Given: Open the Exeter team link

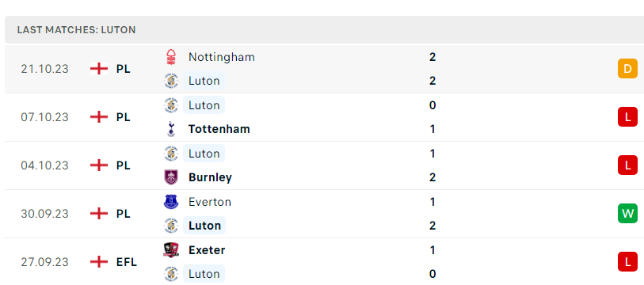Looking at the screenshot, I should (207, 250).
